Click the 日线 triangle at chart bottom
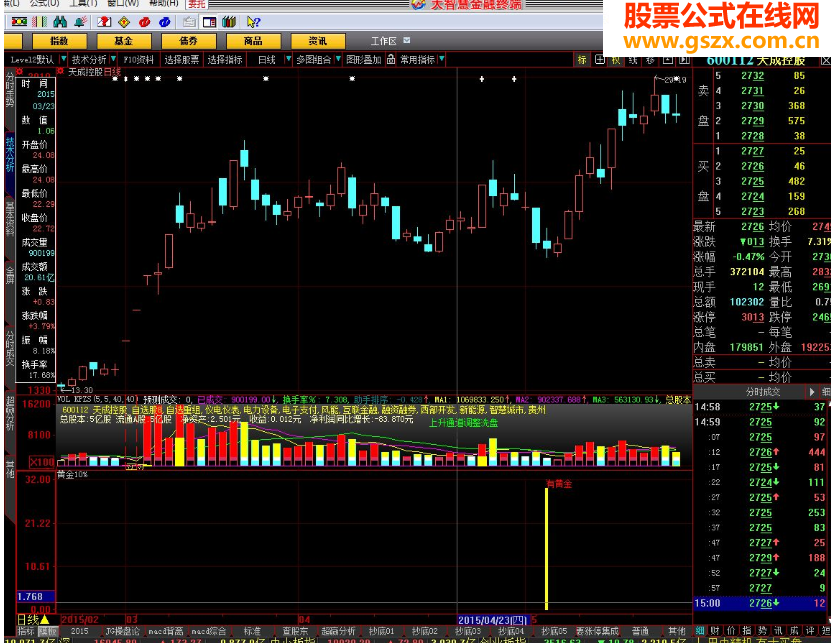831x643 pixels. pos(45,619)
